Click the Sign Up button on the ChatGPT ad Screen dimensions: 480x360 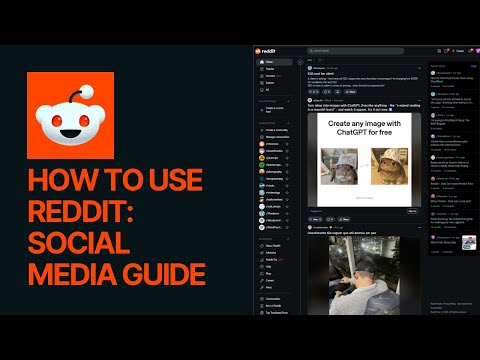[x=412, y=211]
